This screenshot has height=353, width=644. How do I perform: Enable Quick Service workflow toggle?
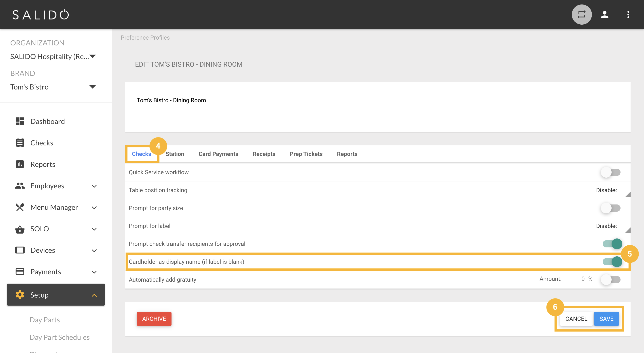611,172
